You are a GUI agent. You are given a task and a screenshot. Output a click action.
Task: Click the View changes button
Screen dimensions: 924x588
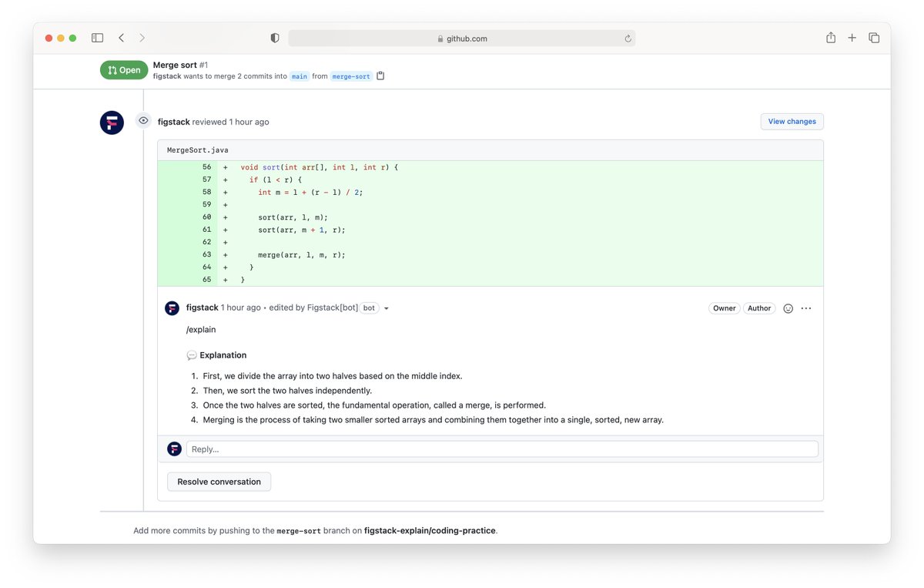(x=792, y=122)
